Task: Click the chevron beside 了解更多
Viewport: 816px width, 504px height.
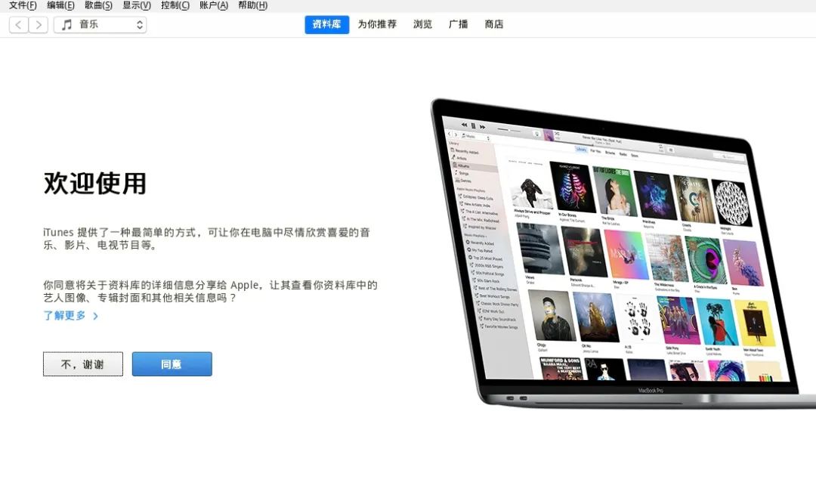Action: point(95,316)
